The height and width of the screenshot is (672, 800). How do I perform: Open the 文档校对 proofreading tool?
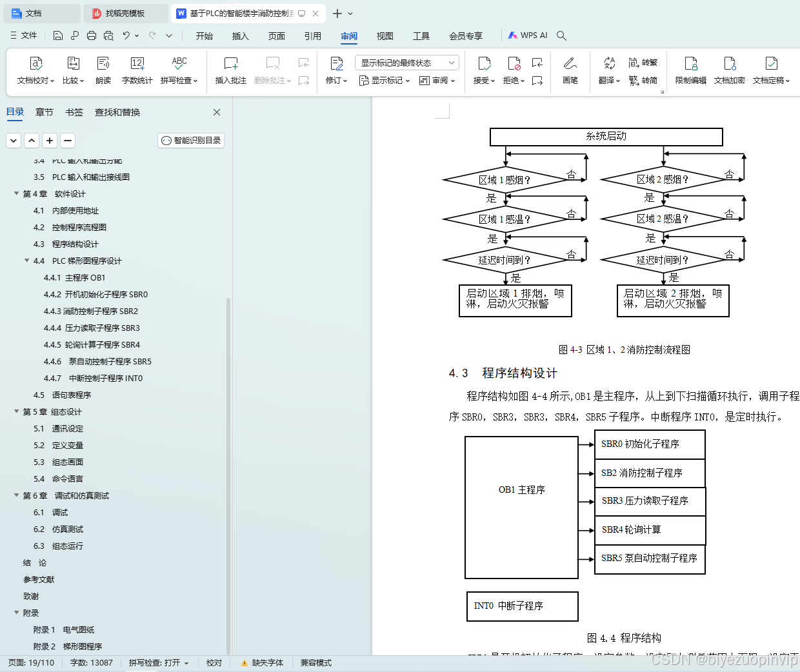(x=36, y=71)
